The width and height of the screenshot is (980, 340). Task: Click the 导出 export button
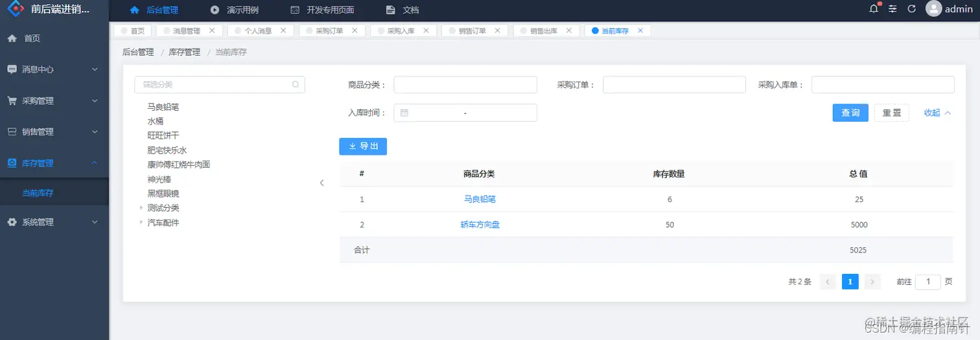click(x=363, y=146)
